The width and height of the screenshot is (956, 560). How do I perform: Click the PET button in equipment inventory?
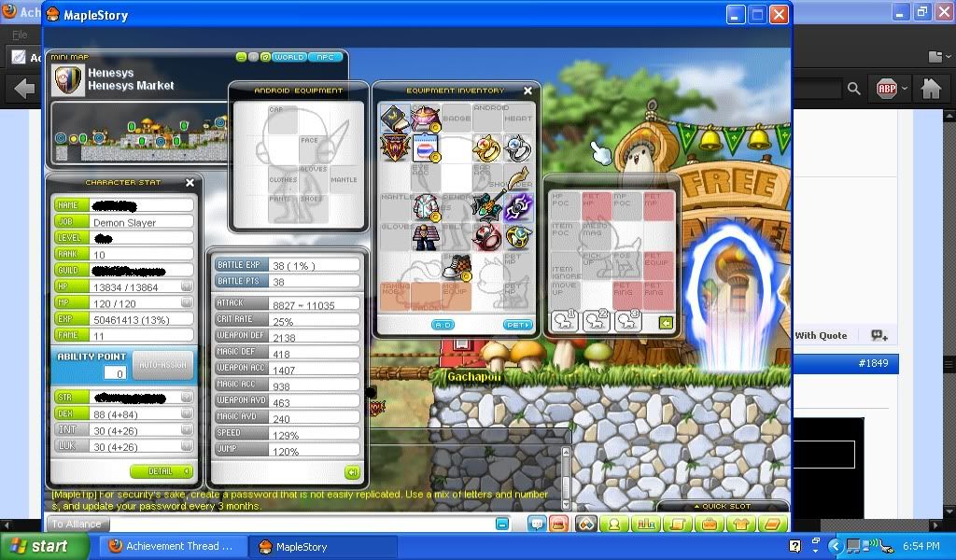(x=517, y=325)
